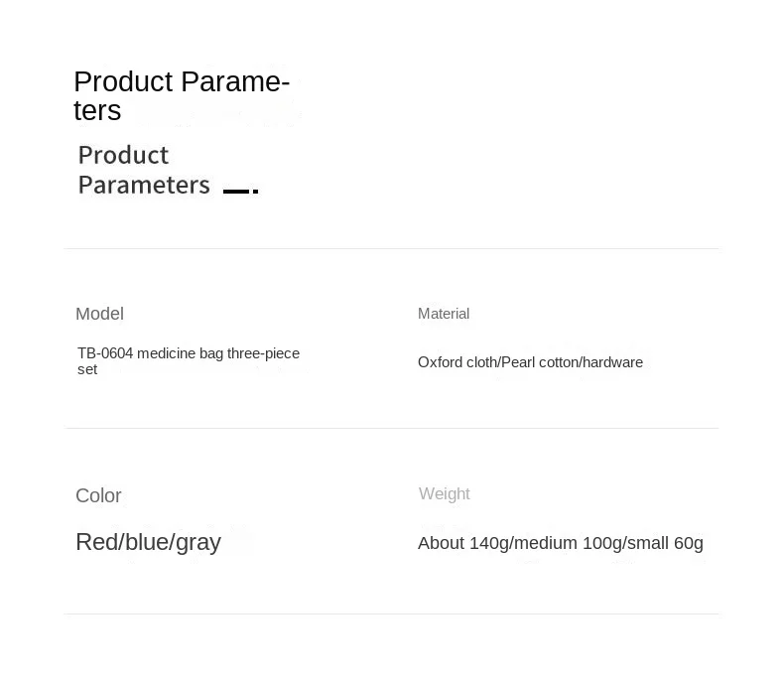This screenshot has height=680, width=784.
Task: Select the "Color" label
Action: 98,495
